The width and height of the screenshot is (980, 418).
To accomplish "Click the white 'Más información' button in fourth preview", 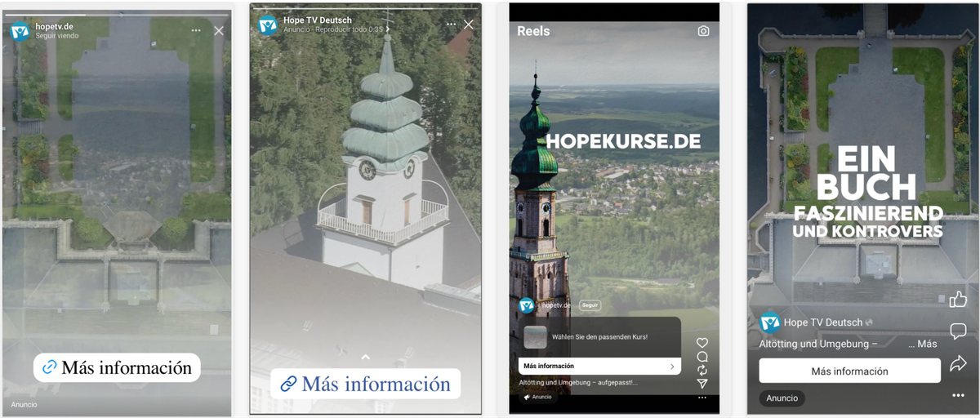I will (849, 371).
